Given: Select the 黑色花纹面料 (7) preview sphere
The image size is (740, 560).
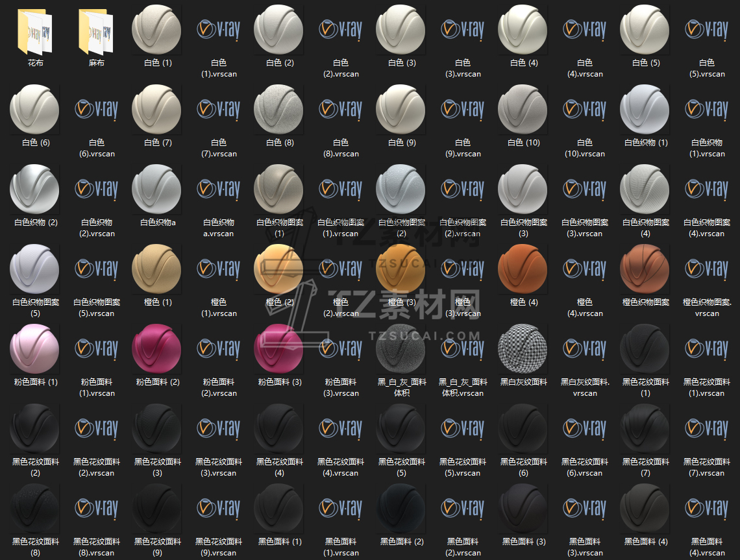Looking at the screenshot, I should pos(645,428).
